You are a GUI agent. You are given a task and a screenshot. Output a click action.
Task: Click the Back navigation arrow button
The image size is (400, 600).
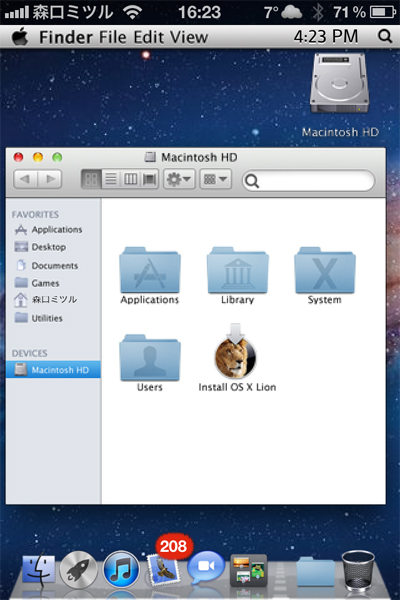click(x=26, y=179)
